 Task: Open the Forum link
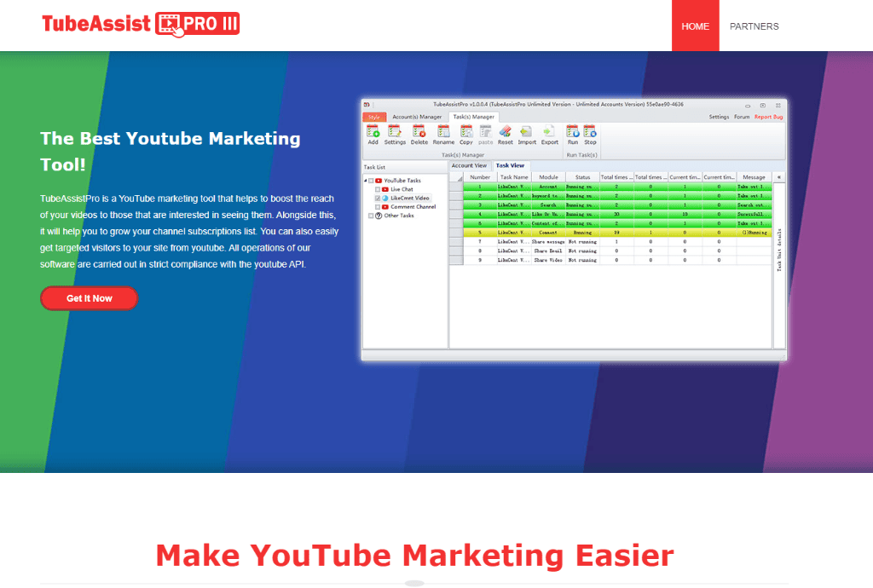pos(742,117)
